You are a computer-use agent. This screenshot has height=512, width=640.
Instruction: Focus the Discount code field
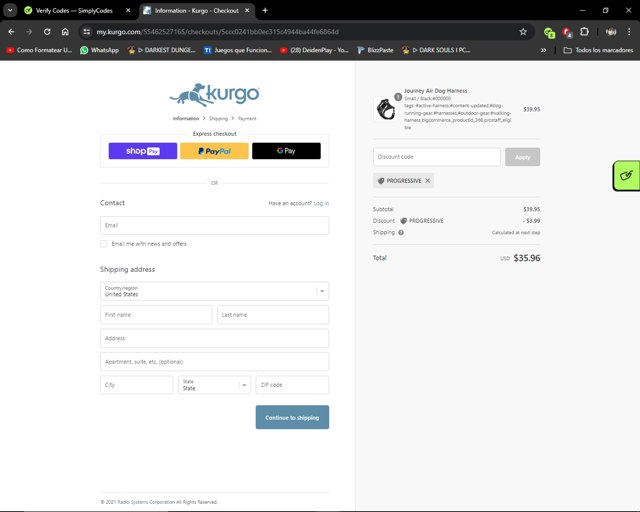pos(437,157)
